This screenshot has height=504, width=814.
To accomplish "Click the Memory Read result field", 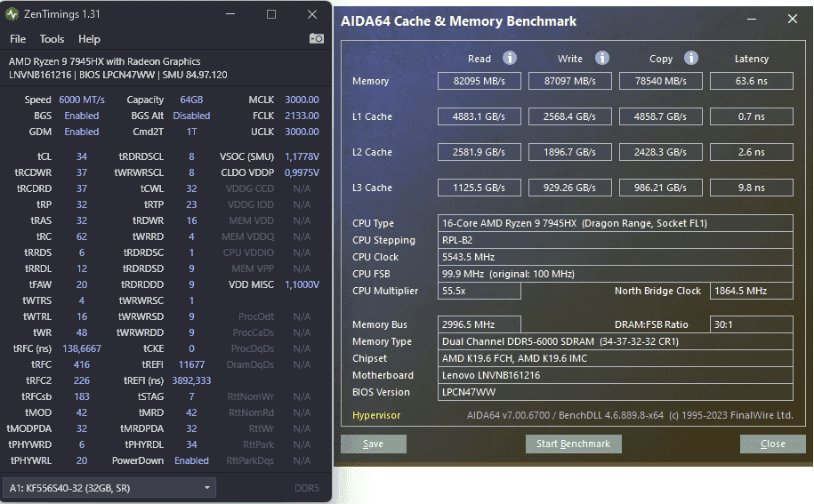I will coord(479,81).
